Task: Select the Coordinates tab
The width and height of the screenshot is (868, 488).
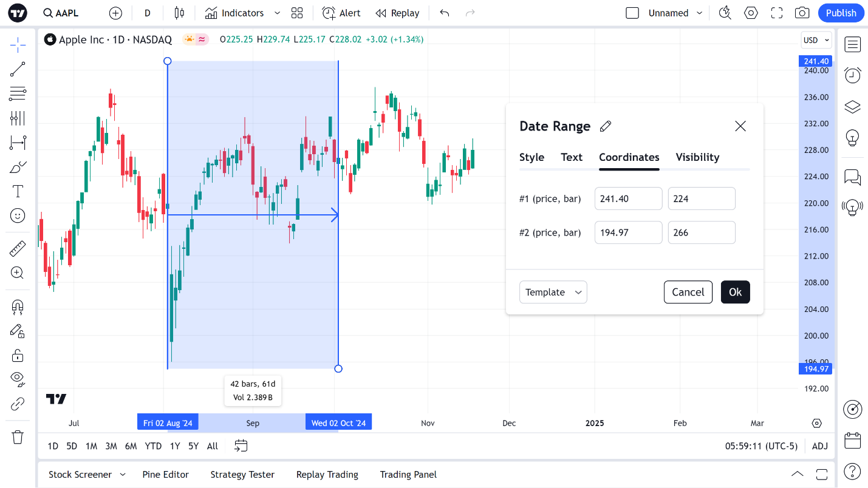Action: pyautogui.click(x=629, y=157)
